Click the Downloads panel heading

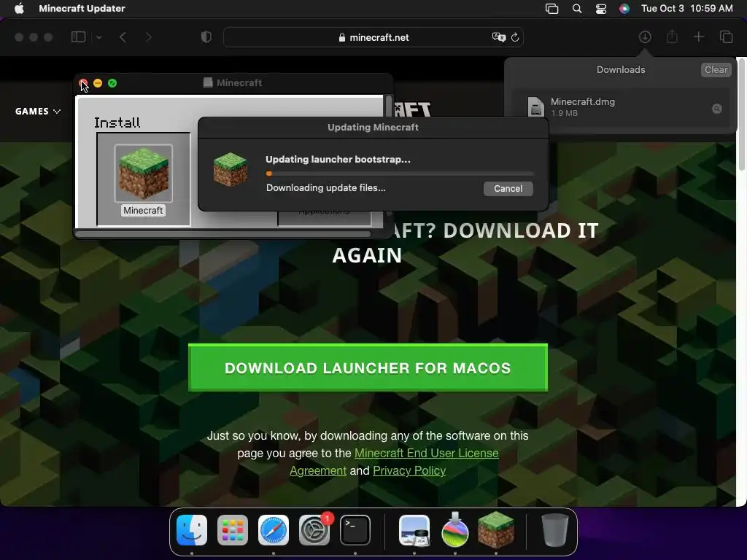point(621,70)
